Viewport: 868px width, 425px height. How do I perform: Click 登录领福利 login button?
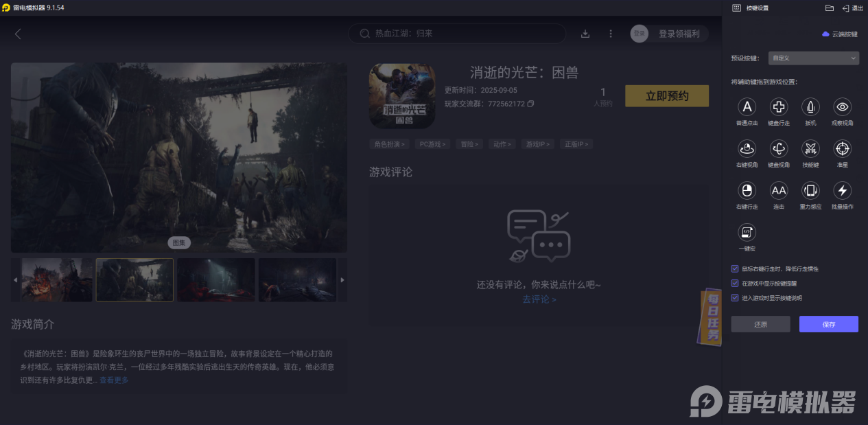[679, 34]
